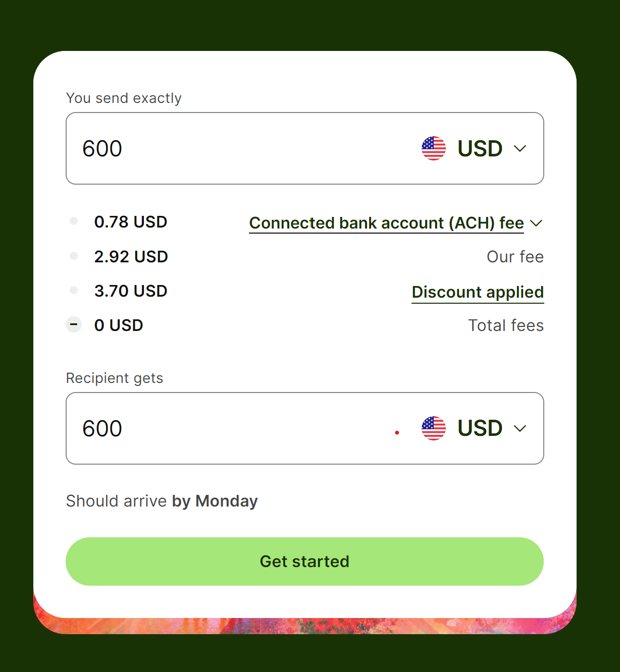Click the bullet dot beside 2.92 USD

74,256
